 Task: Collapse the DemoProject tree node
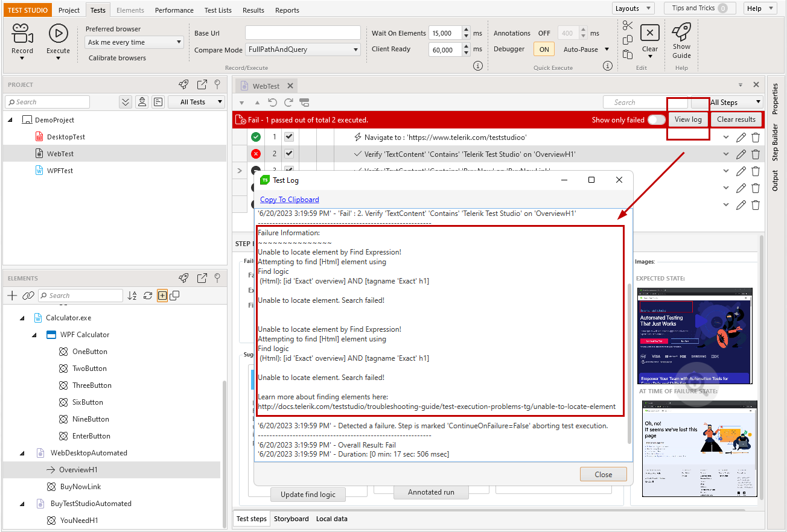(x=10, y=120)
